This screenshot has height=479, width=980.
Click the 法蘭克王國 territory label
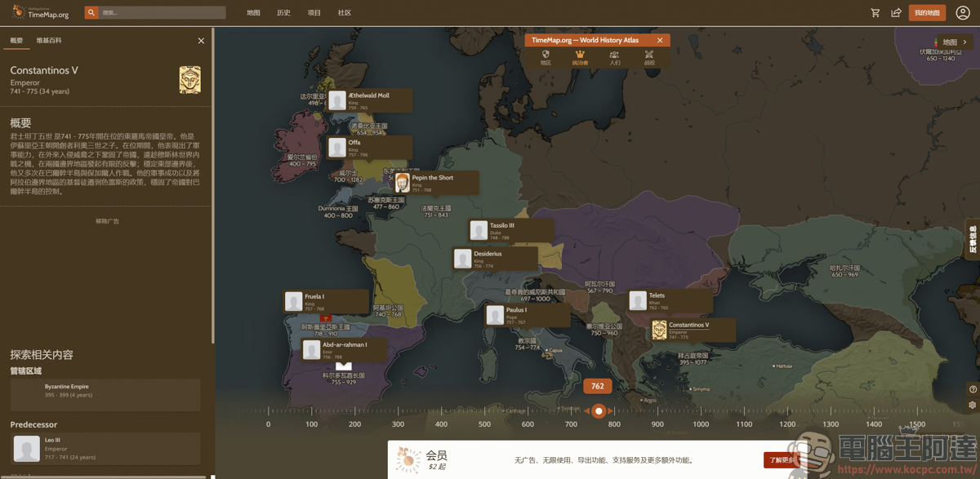pos(435,211)
